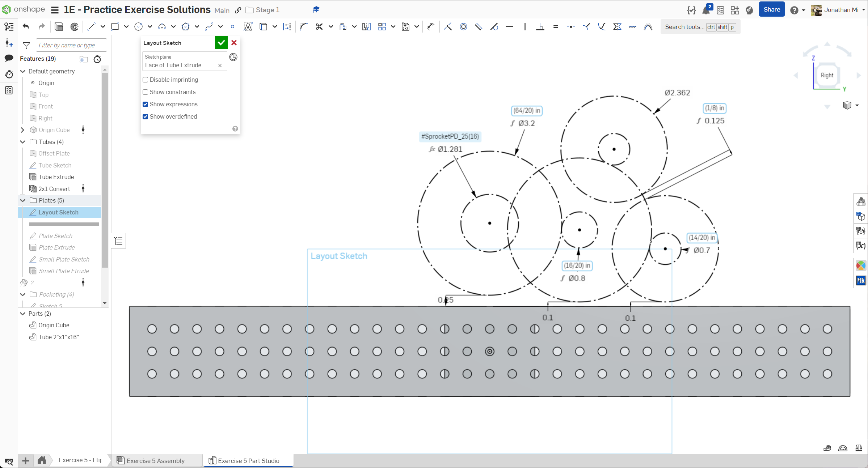Uncheck Show expressions checkbox

tap(146, 104)
